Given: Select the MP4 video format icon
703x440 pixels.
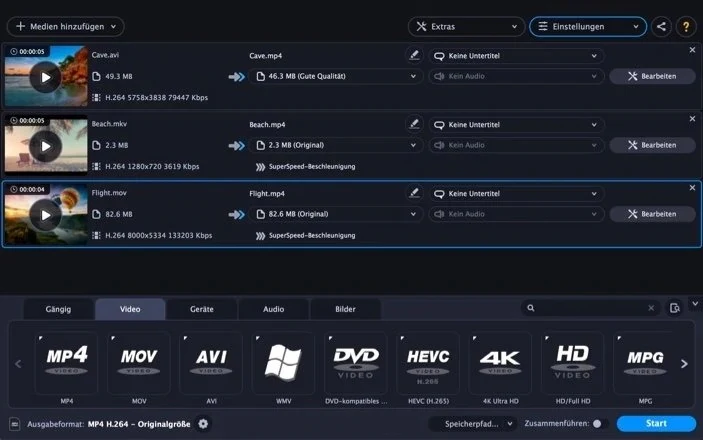Looking at the screenshot, I should (x=66, y=363).
